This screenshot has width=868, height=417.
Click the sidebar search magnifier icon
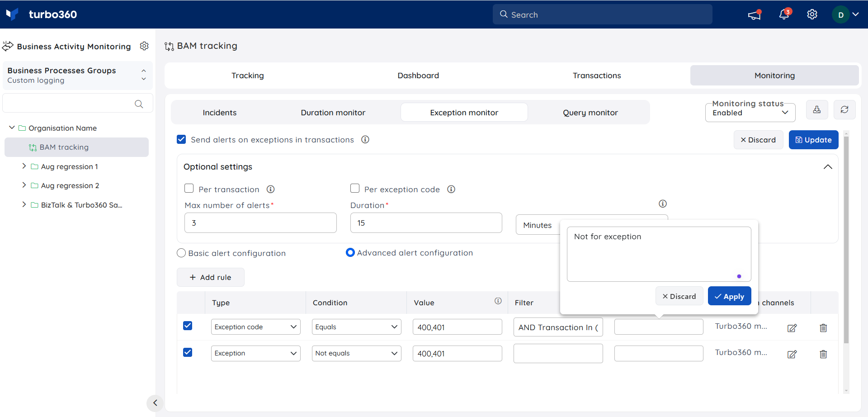139,104
